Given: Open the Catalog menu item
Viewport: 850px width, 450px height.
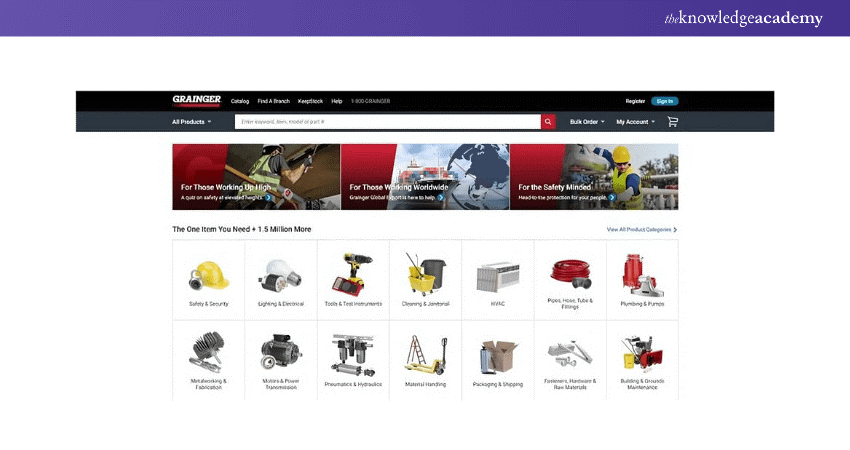Looking at the screenshot, I should [x=240, y=101].
